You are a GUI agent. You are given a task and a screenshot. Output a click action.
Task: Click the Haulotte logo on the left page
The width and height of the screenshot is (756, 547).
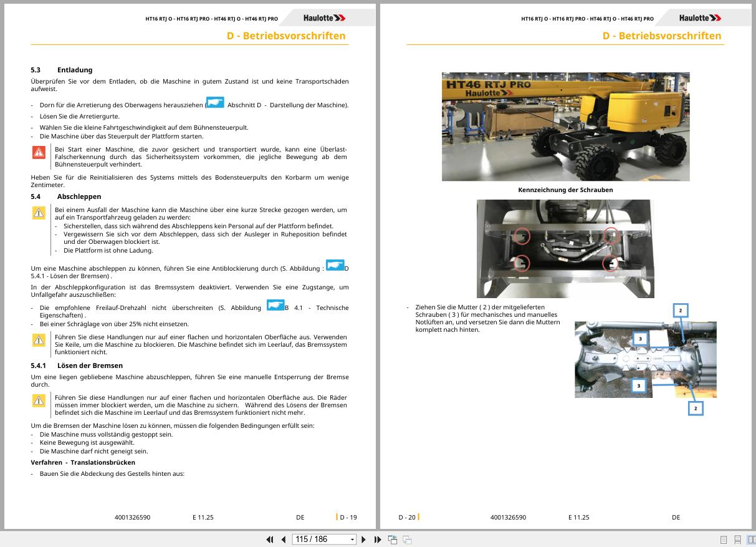coord(324,18)
